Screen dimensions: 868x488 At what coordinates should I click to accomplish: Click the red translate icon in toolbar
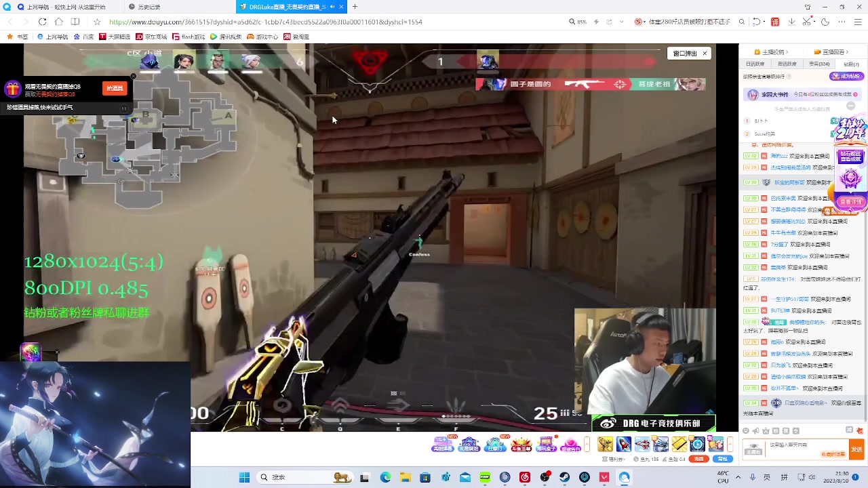click(775, 22)
